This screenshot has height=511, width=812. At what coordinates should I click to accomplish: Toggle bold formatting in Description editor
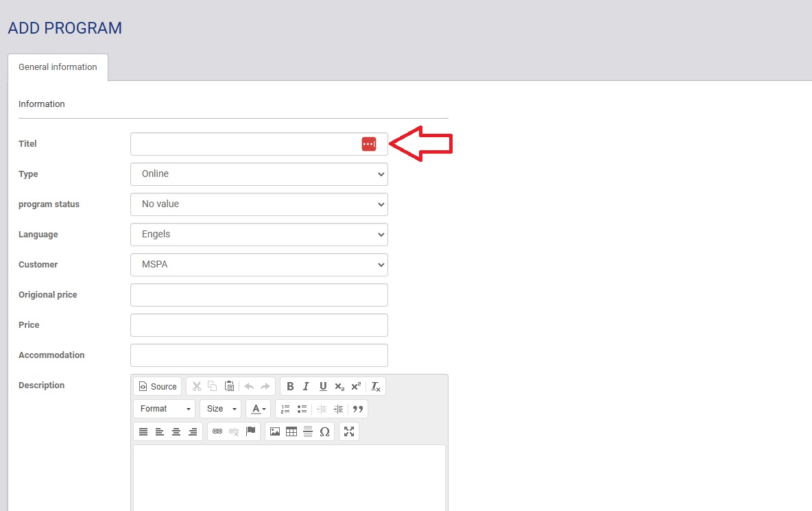(290, 386)
